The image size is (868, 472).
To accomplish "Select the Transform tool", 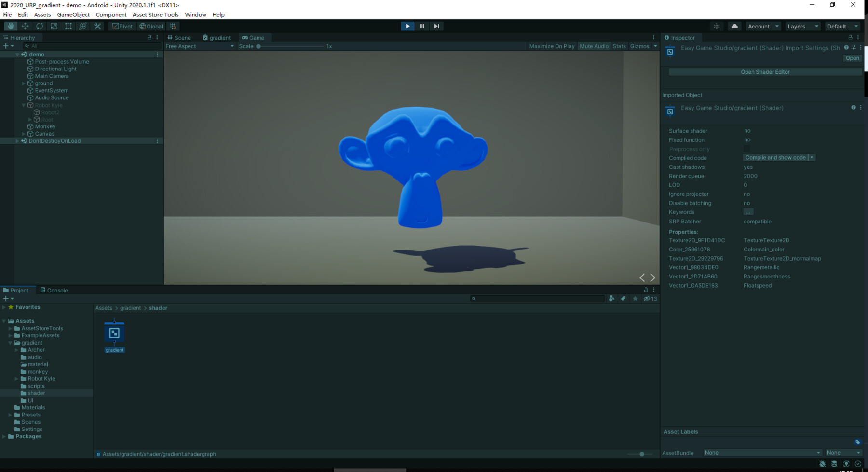I will 83,26.
